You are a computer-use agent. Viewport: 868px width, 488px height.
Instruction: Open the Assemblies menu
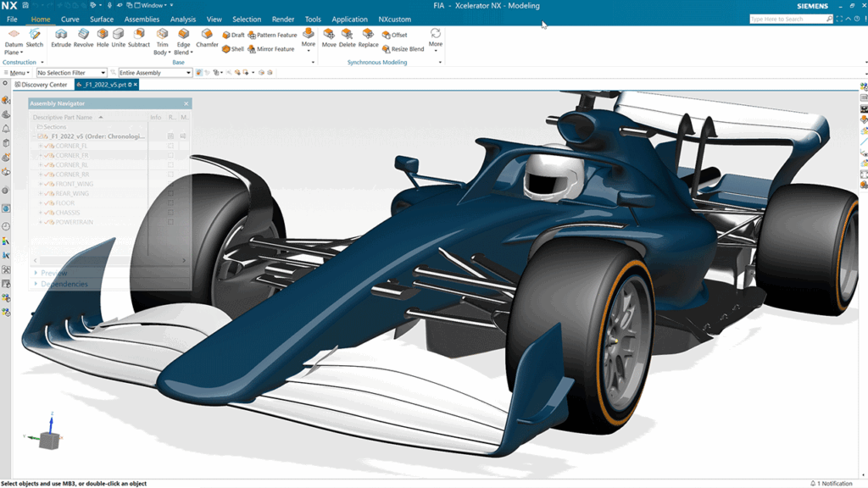coord(142,19)
